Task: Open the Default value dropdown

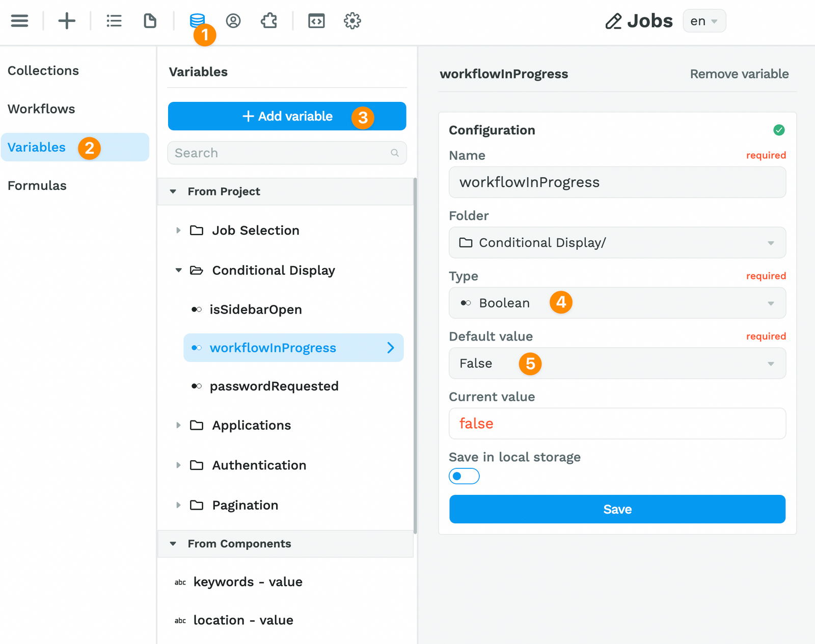Action: [x=617, y=363]
